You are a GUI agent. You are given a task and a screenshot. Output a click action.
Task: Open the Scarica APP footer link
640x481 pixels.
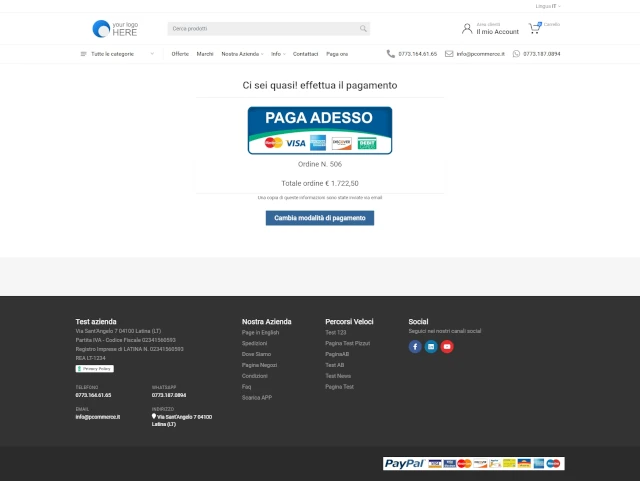(257, 397)
